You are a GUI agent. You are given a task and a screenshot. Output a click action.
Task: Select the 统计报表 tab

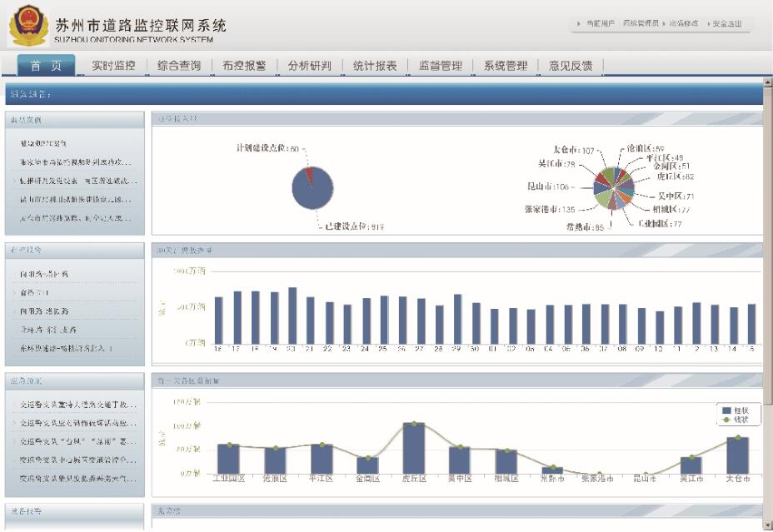(x=375, y=66)
